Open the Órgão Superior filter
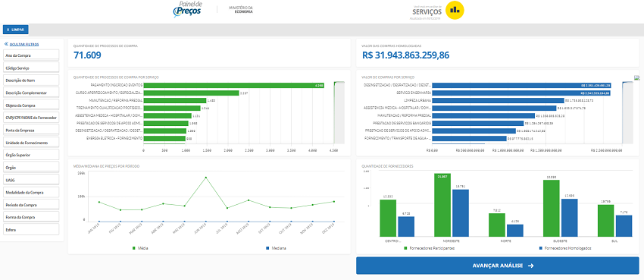This screenshot has width=644, height=280. 32,155
